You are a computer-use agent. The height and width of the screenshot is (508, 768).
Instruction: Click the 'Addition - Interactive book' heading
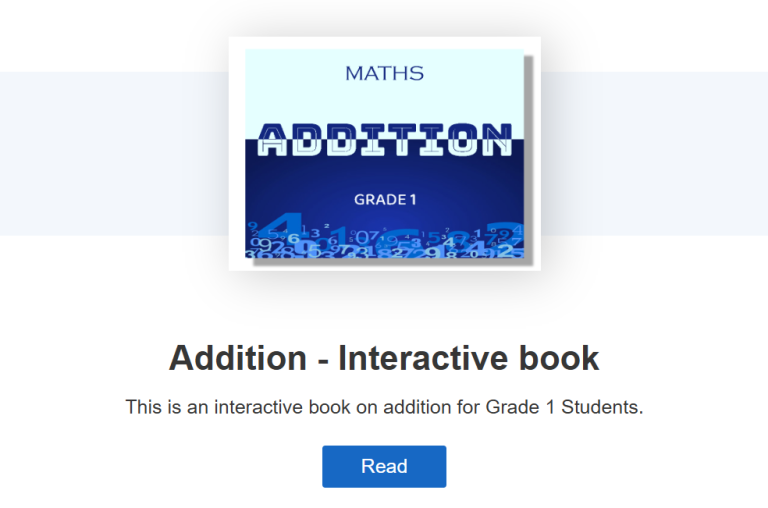click(384, 358)
